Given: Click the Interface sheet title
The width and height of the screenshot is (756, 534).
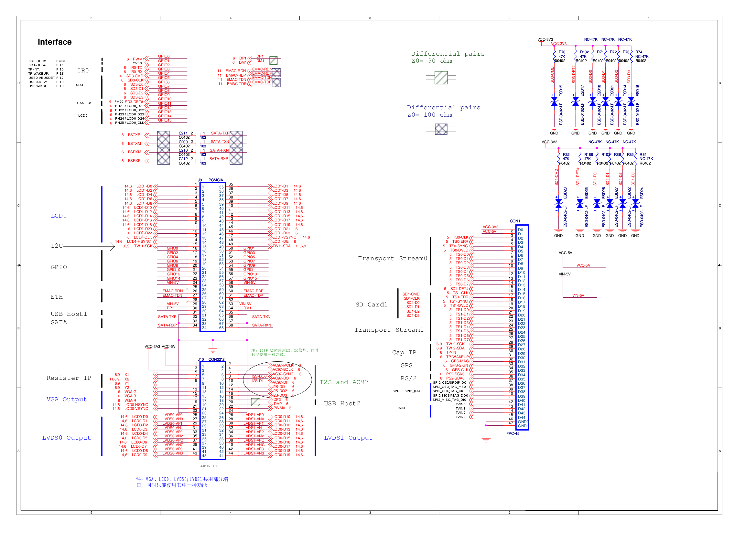Looking at the screenshot, I should (x=55, y=42).
